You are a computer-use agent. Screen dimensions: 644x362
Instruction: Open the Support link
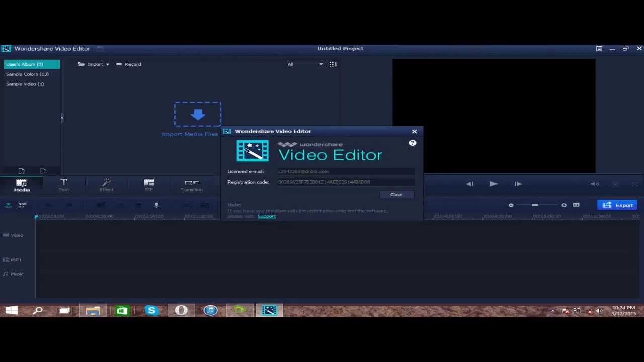tap(267, 216)
